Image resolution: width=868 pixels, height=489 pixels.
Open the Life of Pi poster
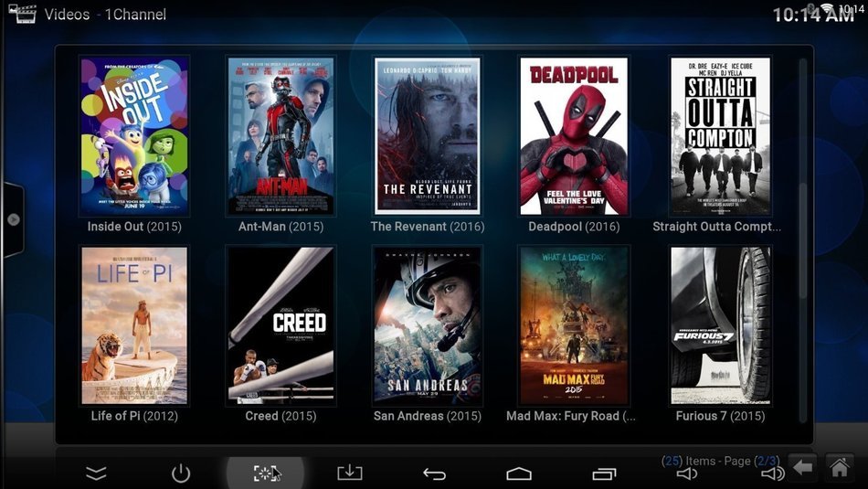pyautogui.click(x=134, y=325)
